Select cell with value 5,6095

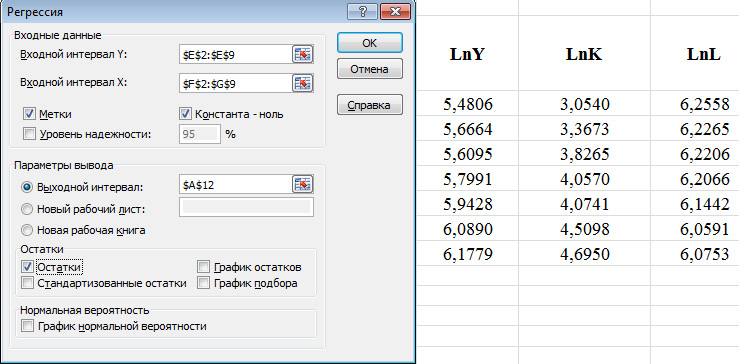(x=468, y=154)
